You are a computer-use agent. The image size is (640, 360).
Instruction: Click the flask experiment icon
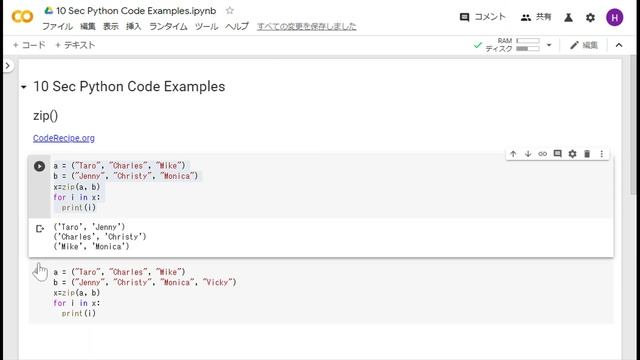pos(568,18)
